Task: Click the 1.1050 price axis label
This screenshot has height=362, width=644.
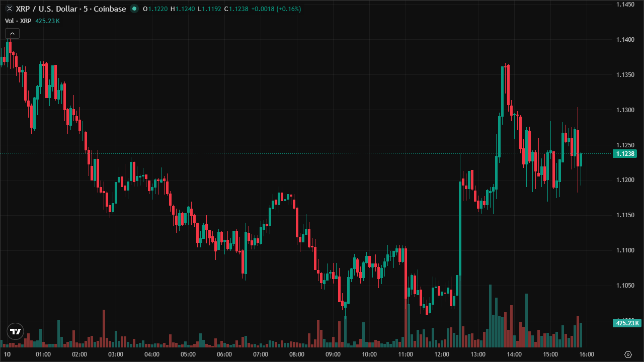Action: tap(624, 285)
